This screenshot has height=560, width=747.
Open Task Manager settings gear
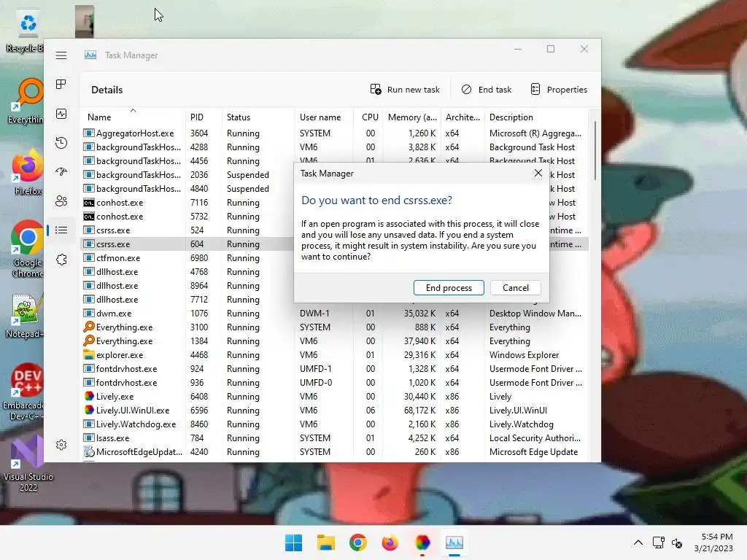61,445
